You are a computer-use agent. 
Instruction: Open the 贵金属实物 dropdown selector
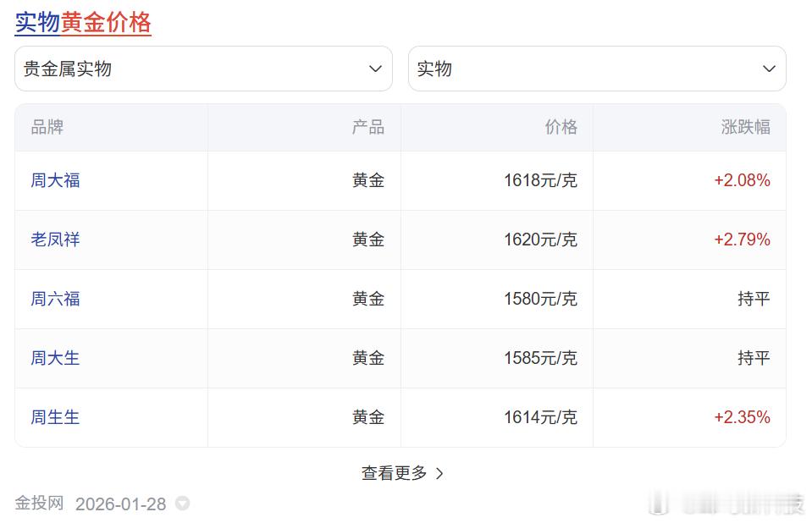click(203, 69)
